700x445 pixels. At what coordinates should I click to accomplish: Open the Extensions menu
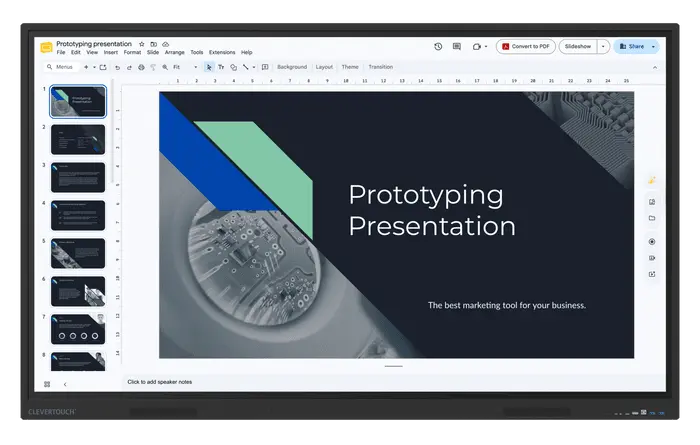(222, 53)
